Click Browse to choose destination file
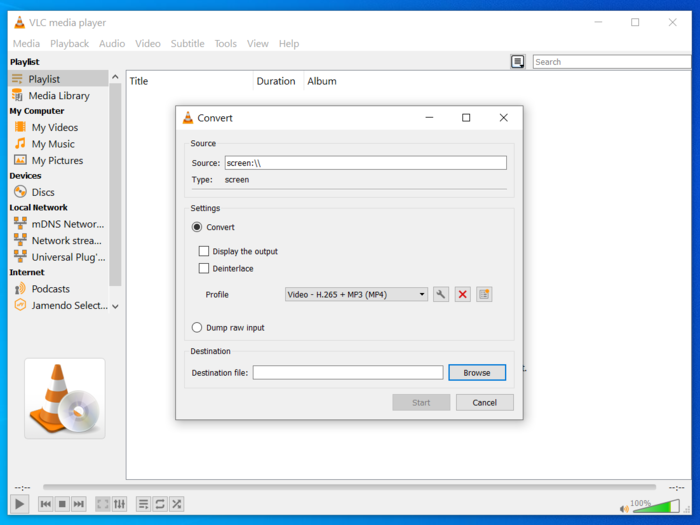Screen dimensions: 700x525 point(477,372)
